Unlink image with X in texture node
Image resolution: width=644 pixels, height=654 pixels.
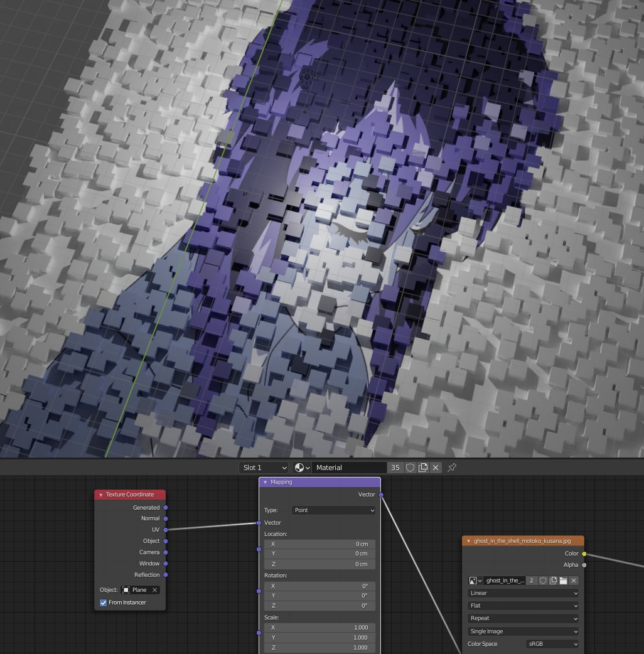pos(574,581)
